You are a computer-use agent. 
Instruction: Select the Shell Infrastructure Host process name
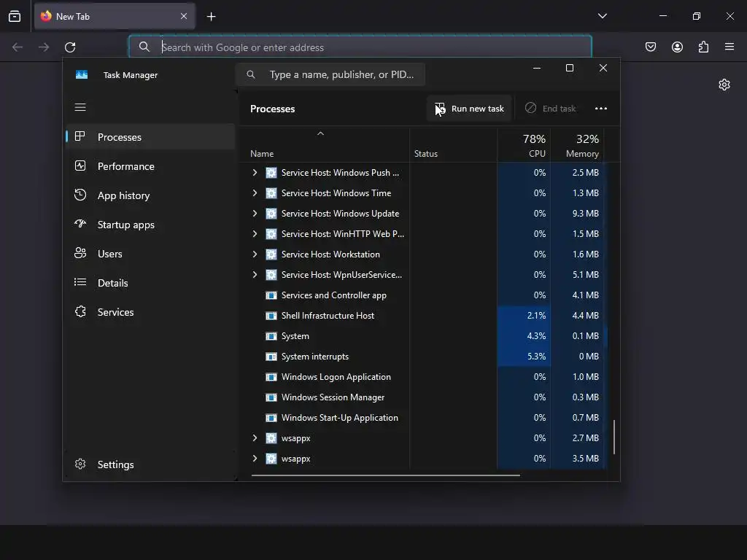coord(328,316)
